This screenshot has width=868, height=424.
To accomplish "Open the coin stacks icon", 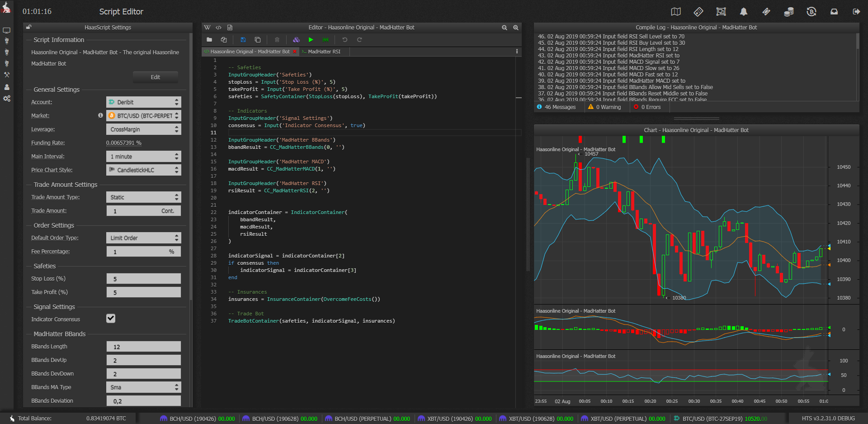I will coord(789,12).
